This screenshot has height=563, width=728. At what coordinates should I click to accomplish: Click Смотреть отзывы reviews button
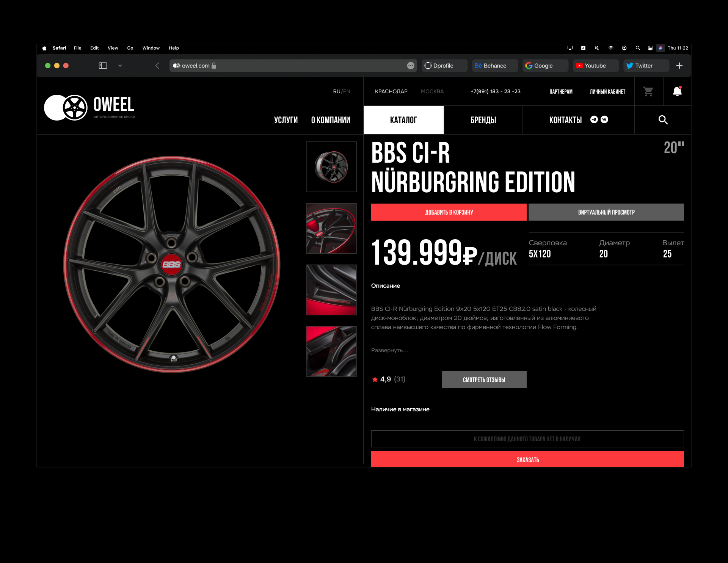(x=484, y=380)
